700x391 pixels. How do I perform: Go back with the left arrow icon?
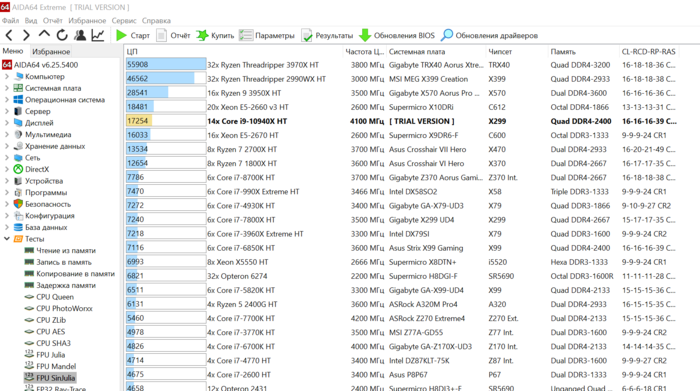9,35
